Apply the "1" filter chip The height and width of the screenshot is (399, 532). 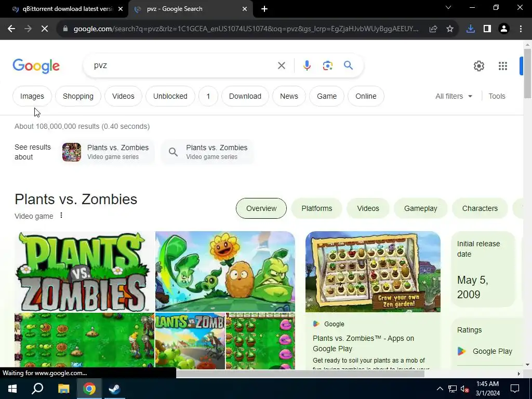pos(208,96)
